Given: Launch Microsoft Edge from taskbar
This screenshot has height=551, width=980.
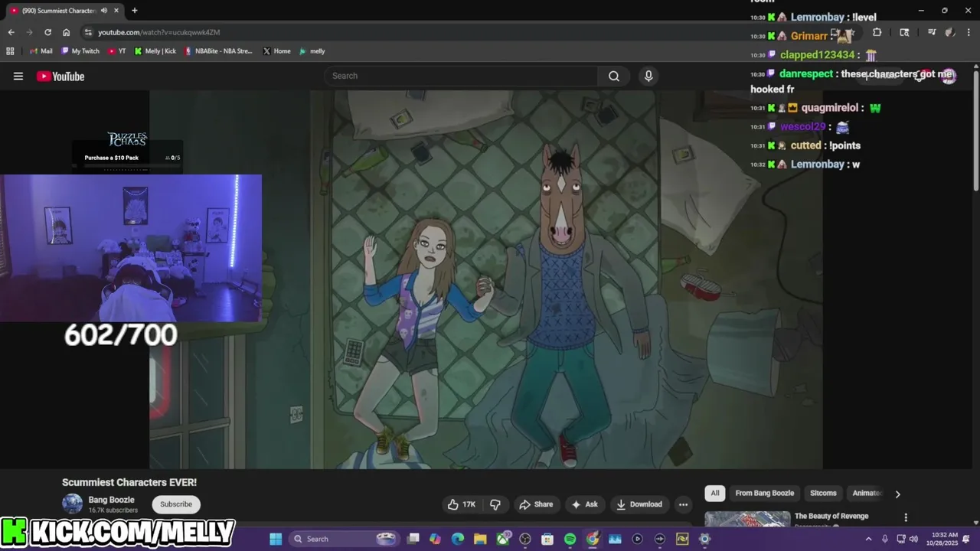Looking at the screenshot, I should coord(457,539).
